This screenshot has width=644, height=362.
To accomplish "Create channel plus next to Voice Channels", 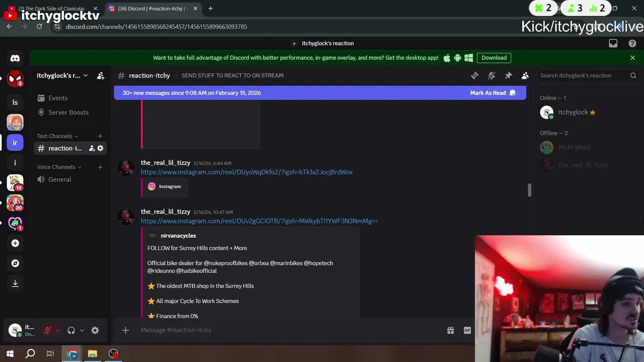I will (100, 167).
